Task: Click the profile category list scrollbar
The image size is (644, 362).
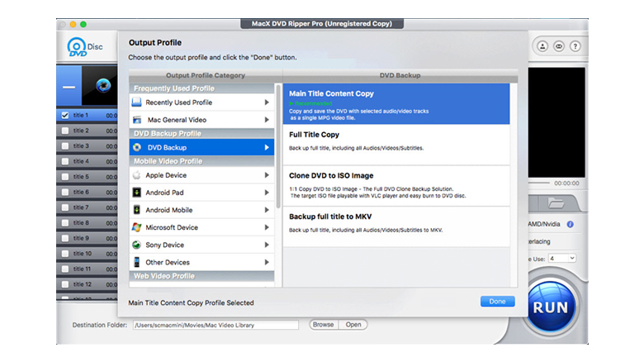Action: (x=278, y=146)
